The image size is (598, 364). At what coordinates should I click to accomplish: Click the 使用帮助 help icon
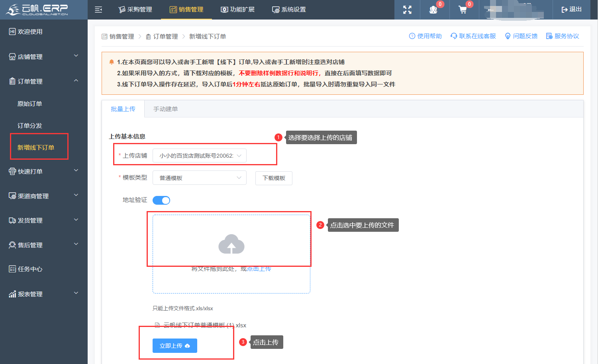tap(412, 36)
